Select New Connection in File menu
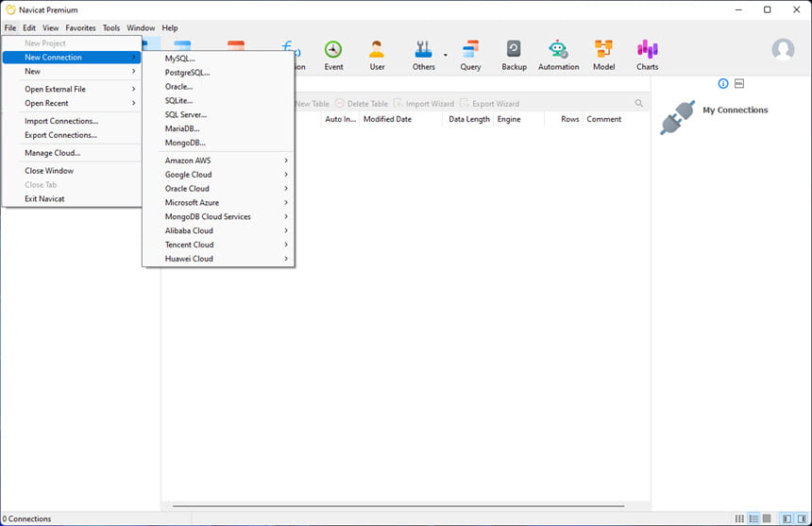 pyautogui.click(x=72, y=58)
